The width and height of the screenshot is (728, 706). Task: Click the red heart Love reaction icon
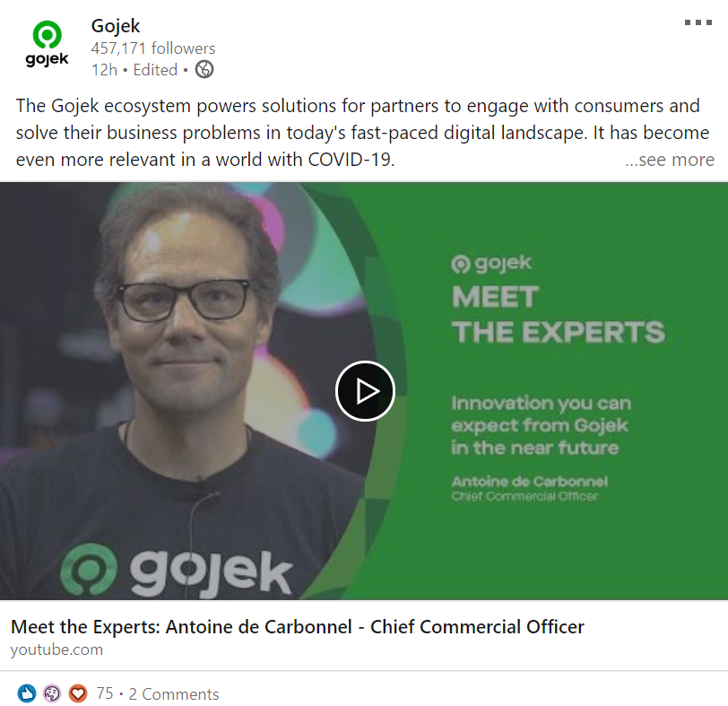click(x=77, y=693)
